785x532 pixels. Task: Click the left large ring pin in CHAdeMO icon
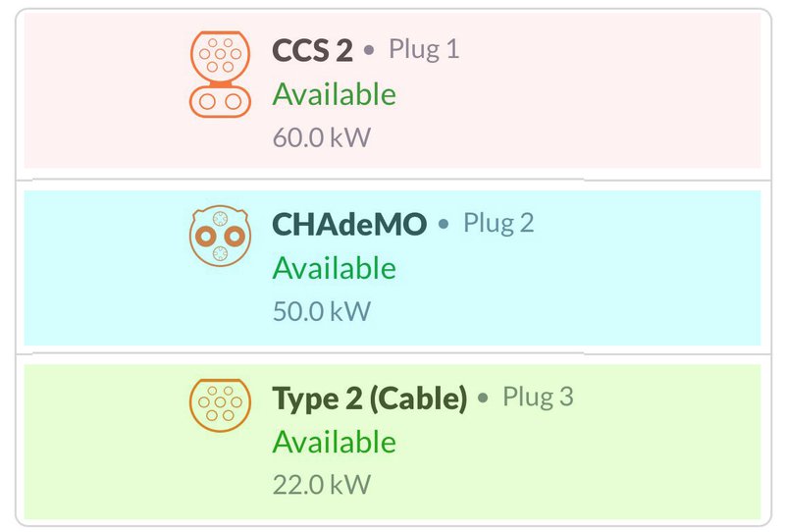(x=206, y=236)
